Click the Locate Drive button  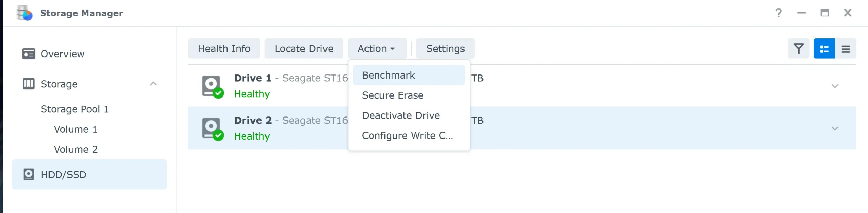click(x=304, y=49)
